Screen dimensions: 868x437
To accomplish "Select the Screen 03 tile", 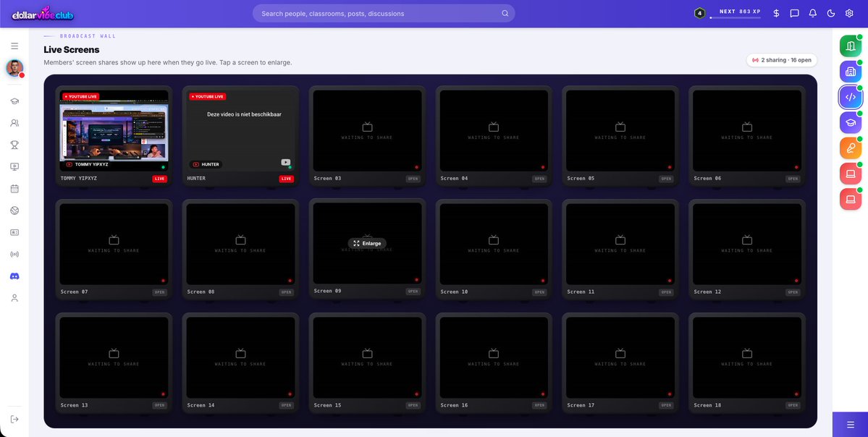I will (368, 135).
